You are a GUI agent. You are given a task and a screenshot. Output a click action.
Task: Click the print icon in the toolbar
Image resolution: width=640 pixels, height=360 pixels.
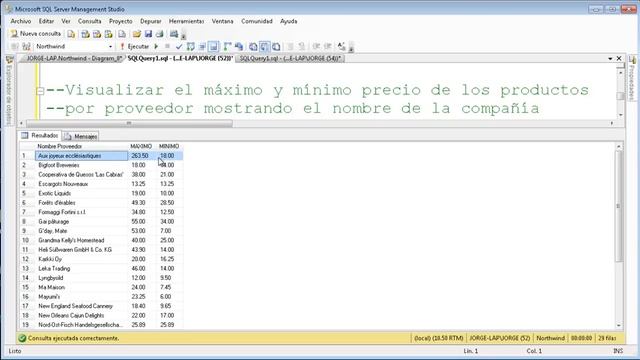[160, 34]
